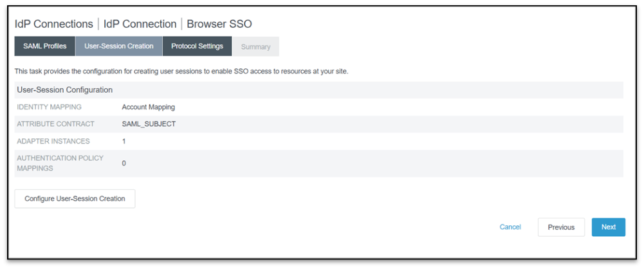Click the IdP Connection breadcrumb heading

point(140,24)
